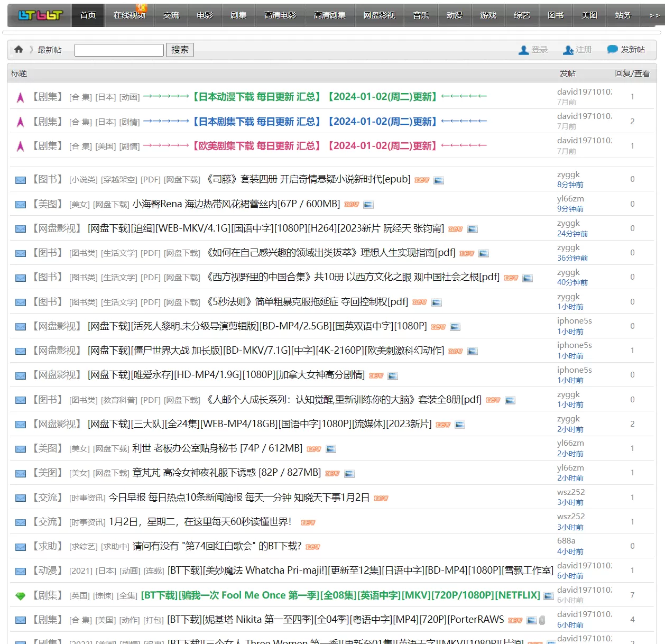Click the BTBBT site logo
The image size is (665, 644).
(x=40, y=15)
